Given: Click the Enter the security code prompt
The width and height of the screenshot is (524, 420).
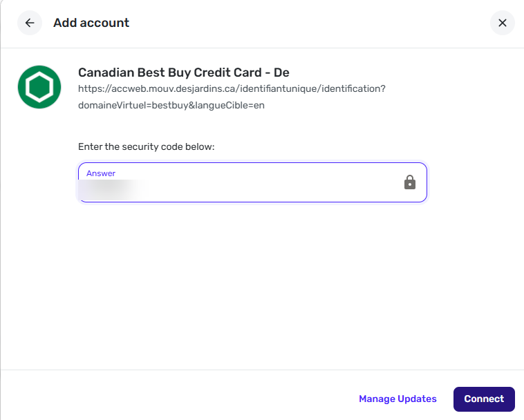Looking at the screenshot, I should (x=147, y=146).
